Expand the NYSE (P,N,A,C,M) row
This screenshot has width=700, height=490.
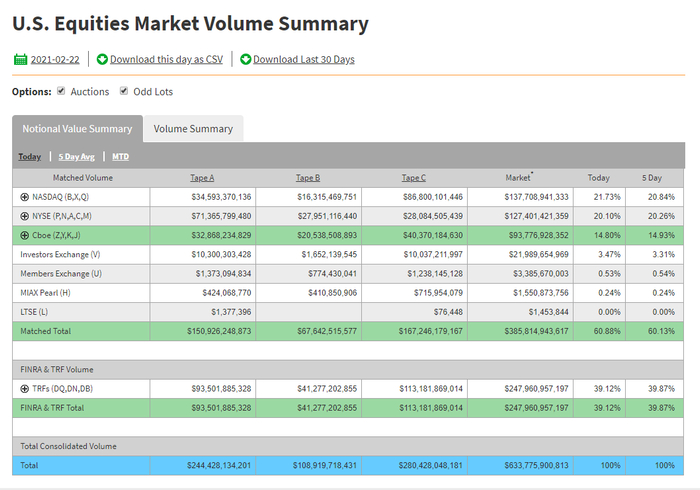coord(25,216)
